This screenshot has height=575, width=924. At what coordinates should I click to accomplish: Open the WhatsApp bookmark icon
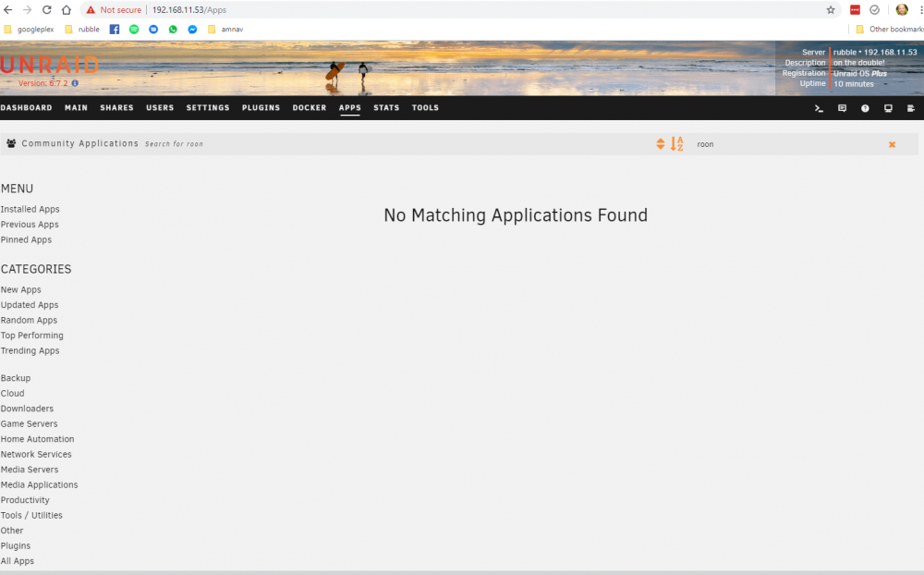tap(173, 30)
